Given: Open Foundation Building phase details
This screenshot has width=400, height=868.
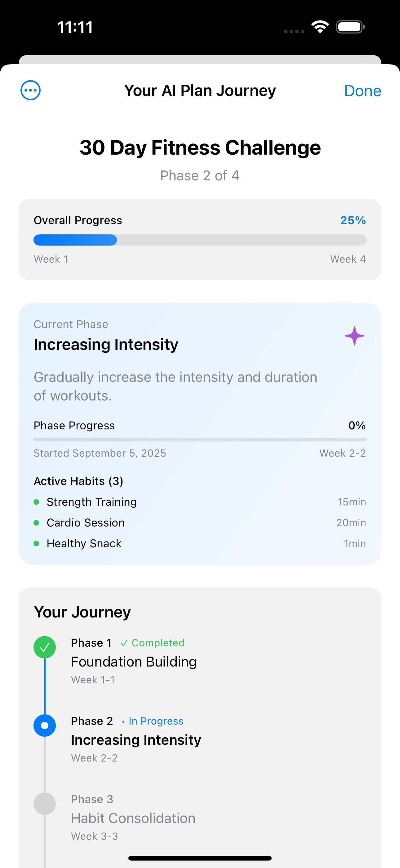Looking at the screenshot, I should coord(134,662).
